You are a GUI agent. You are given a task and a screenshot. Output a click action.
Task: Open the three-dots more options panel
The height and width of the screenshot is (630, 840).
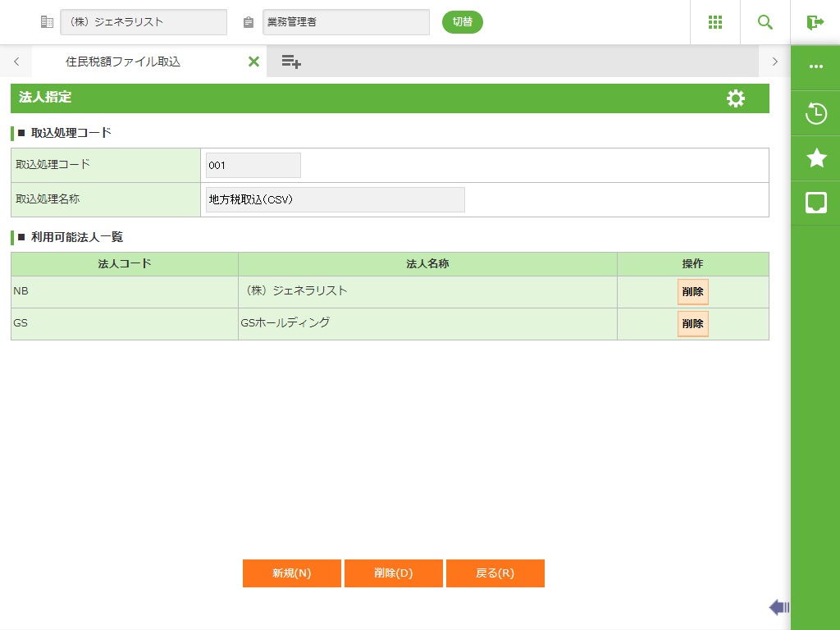tap(815, 66)
